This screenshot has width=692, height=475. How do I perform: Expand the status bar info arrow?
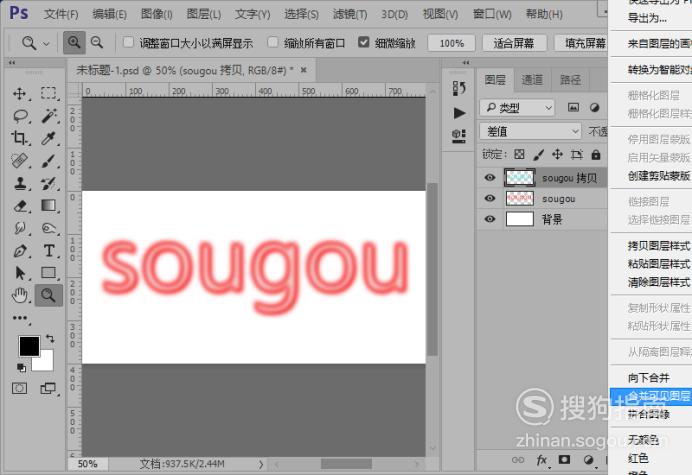coord(261,464)
